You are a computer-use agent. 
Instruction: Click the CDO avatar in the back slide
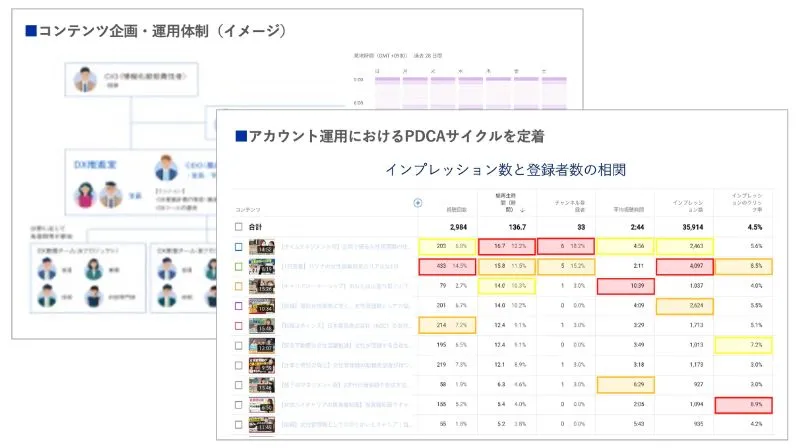point(166,168)
